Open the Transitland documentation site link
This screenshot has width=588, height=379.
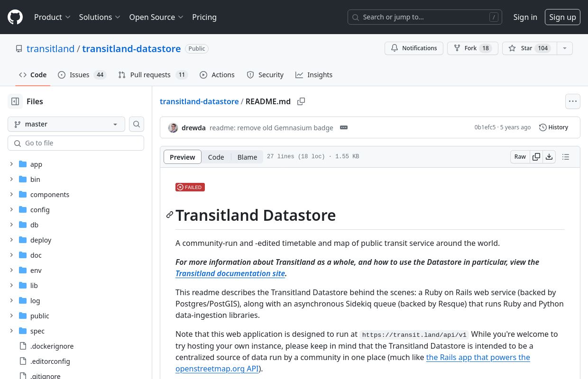click(x=230, y=273)
